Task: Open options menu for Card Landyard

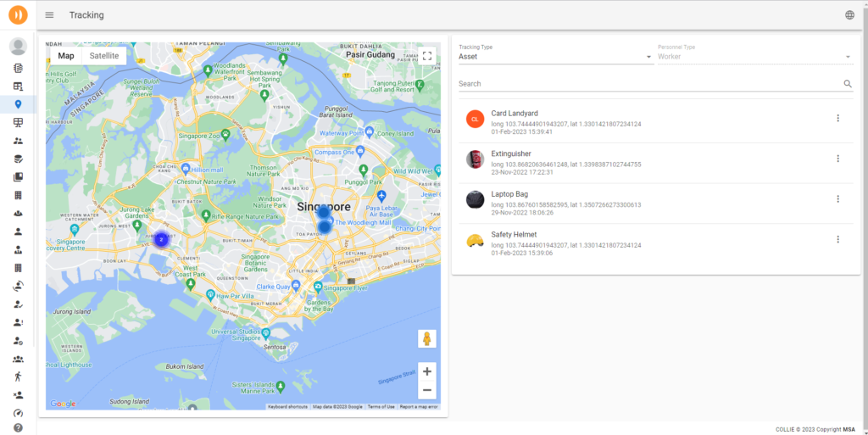Action: (x=837, y=118)
